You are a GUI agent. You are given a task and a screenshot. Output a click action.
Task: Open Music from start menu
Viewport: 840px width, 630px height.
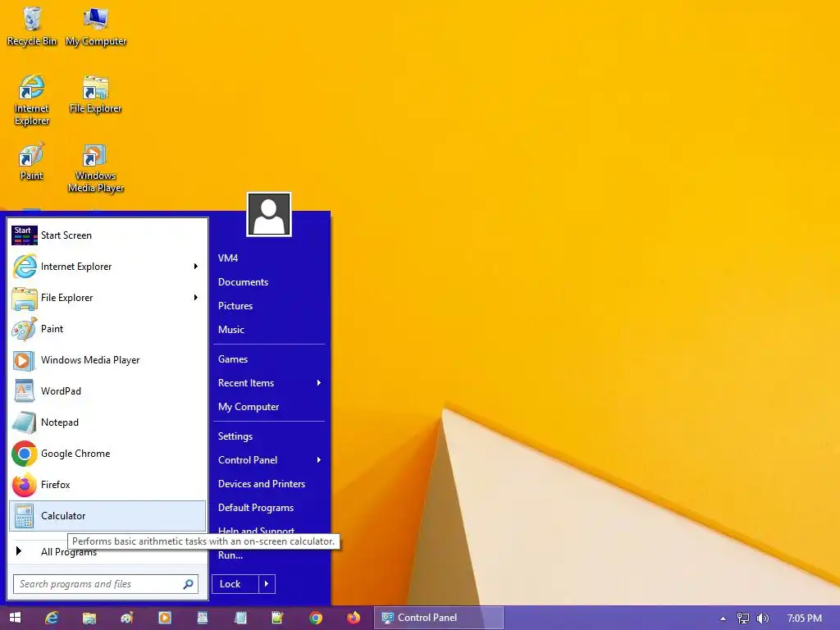tap(231, 330)
